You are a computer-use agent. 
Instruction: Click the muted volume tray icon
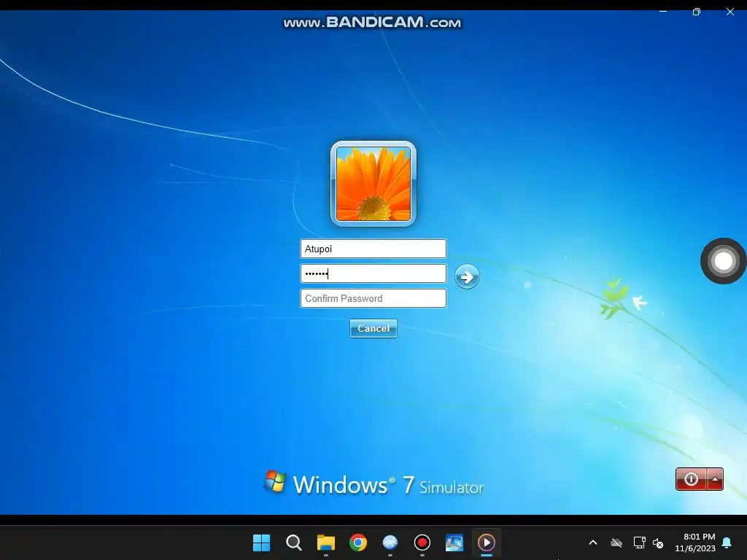tap(658, 542)
